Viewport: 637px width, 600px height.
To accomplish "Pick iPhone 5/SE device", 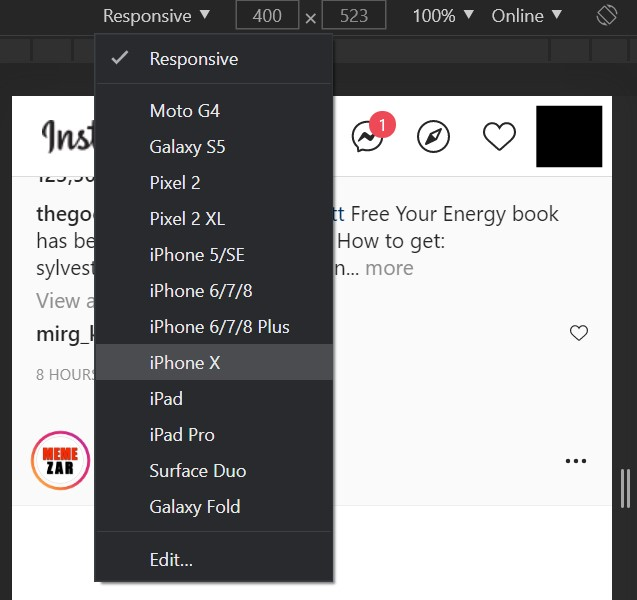I will click(214, 255).
